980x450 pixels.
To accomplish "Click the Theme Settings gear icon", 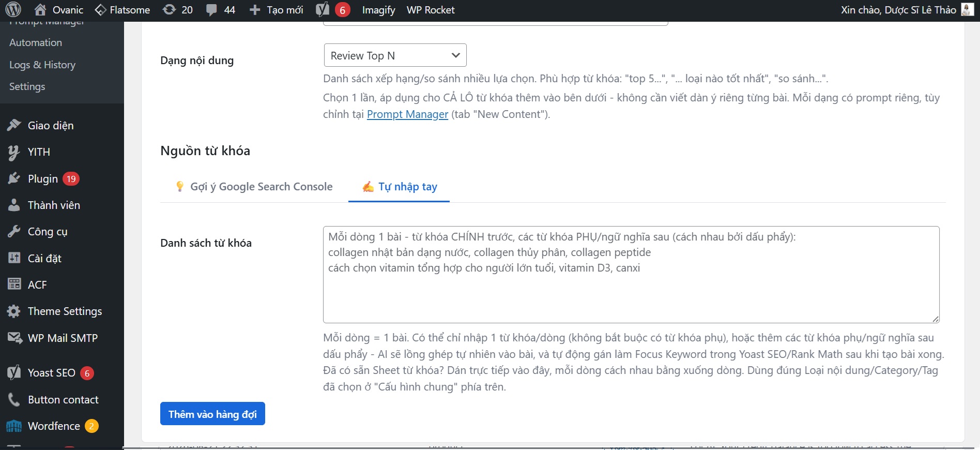I will 14,311.
